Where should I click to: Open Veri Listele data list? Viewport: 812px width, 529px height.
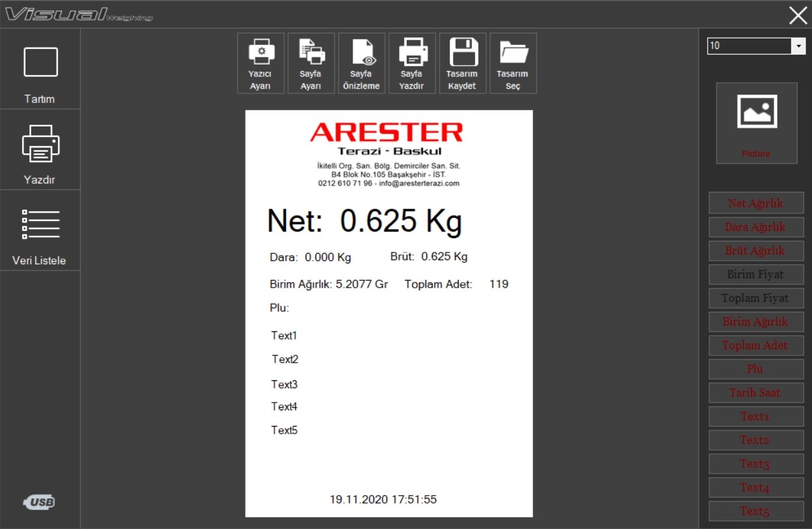(40, 231)
